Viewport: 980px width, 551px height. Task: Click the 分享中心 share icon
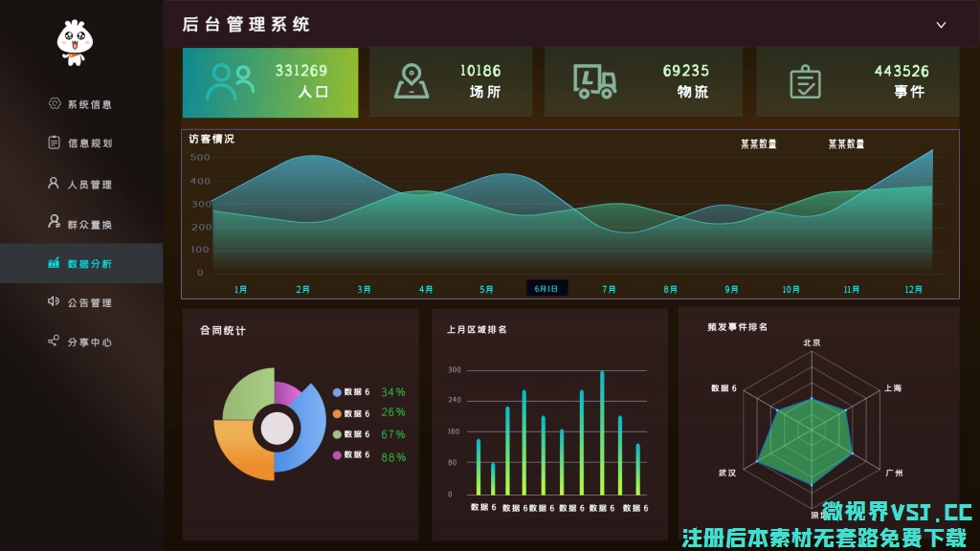pos(55,341)
